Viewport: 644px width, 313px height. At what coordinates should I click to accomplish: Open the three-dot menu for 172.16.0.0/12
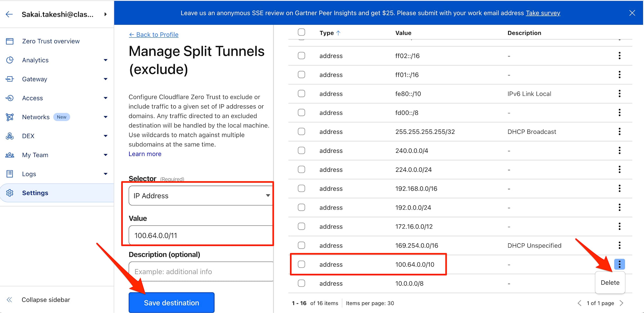(x=620, y=226)
